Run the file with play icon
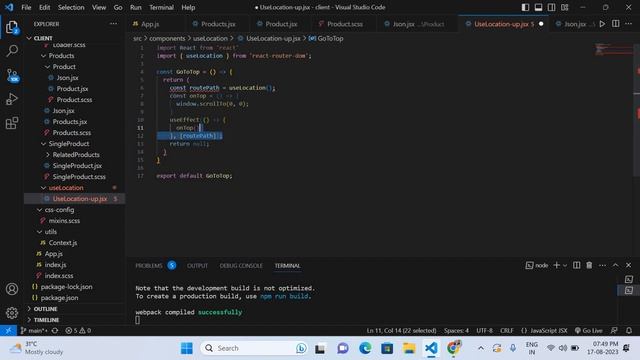The height and width of the screenshot is (360, 640). coord(602,24)
